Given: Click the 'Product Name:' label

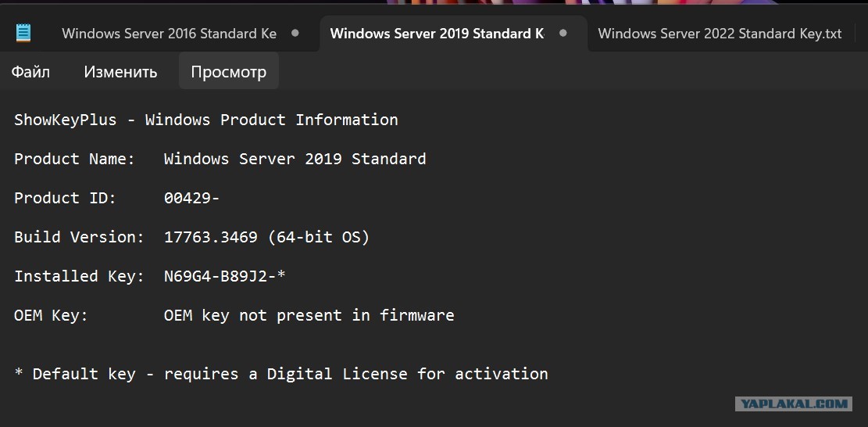Looking at the screenshot, I should tap(74, 159).
